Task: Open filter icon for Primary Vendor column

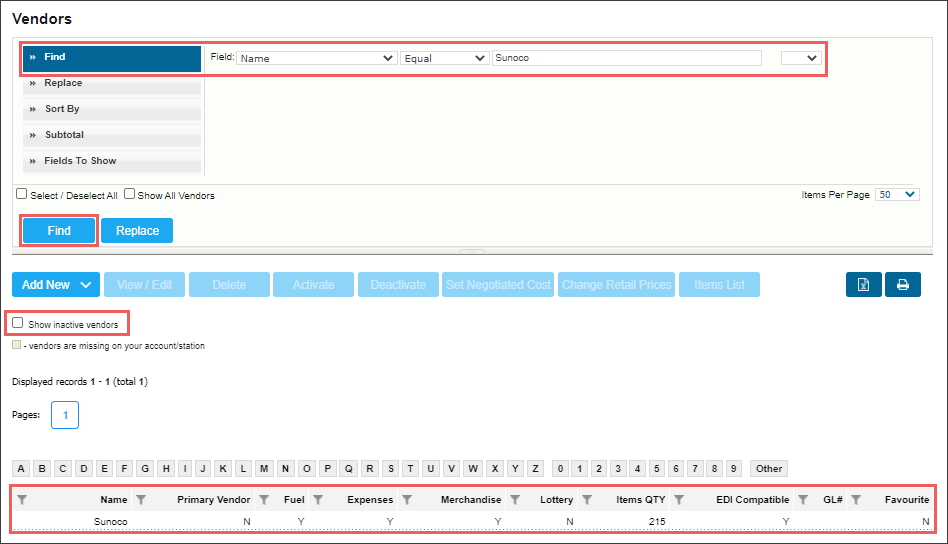Action: [x=141, y=500]
